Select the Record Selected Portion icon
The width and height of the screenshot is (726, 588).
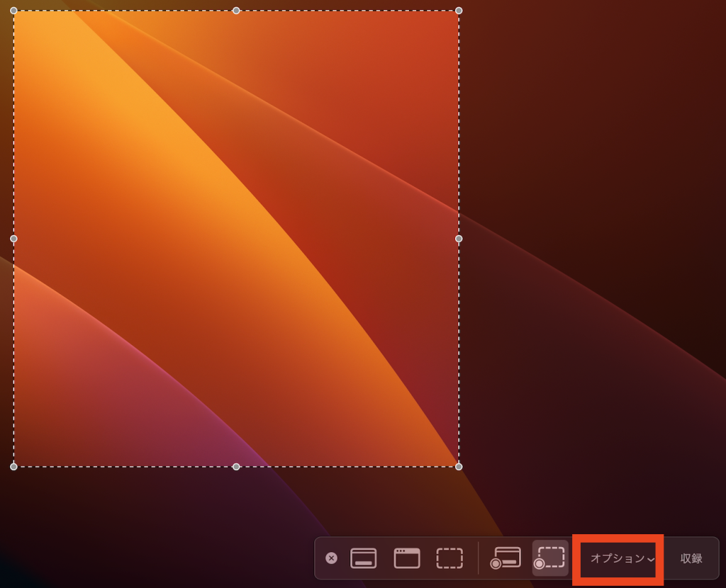[x=550, y=558]
